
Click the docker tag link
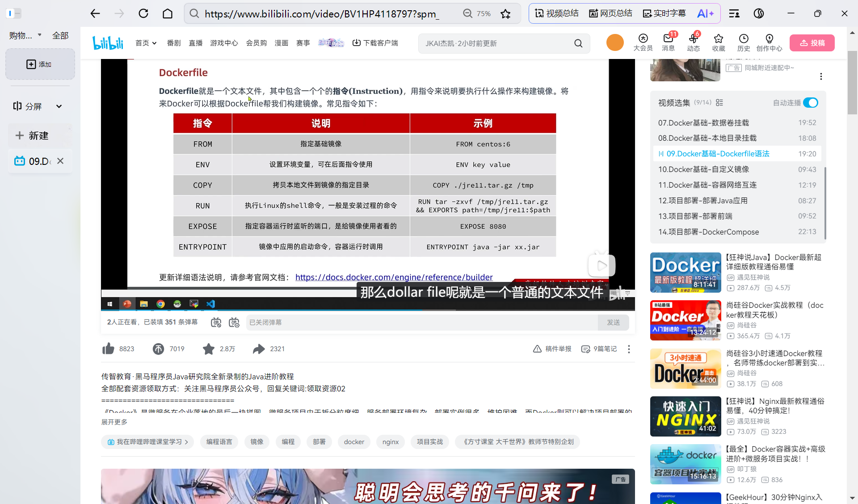[x=354, y=442]
